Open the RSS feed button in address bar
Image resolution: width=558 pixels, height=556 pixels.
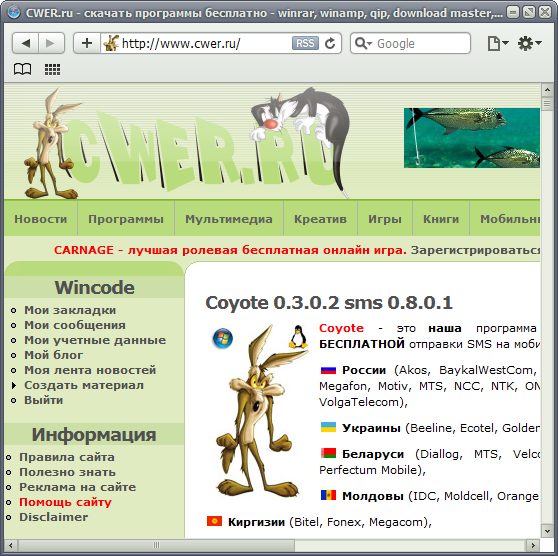305,43
